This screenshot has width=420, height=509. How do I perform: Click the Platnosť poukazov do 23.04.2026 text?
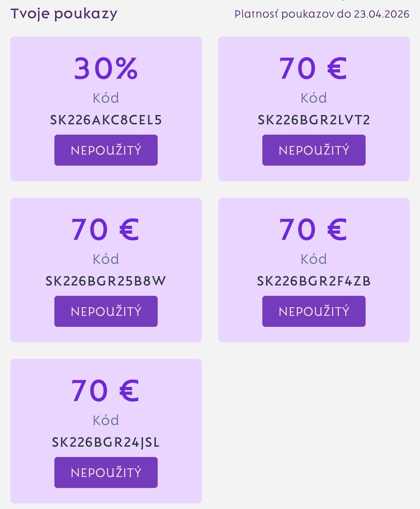click(x=322, y=14)
